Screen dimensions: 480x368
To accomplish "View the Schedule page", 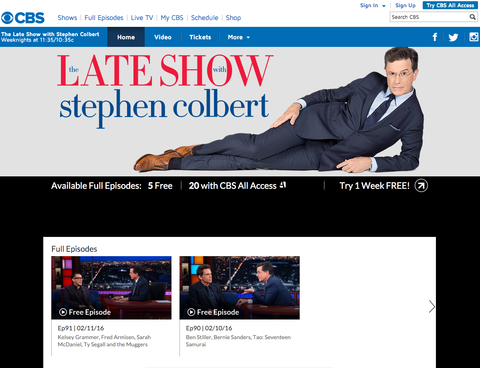I will point(204,18).
